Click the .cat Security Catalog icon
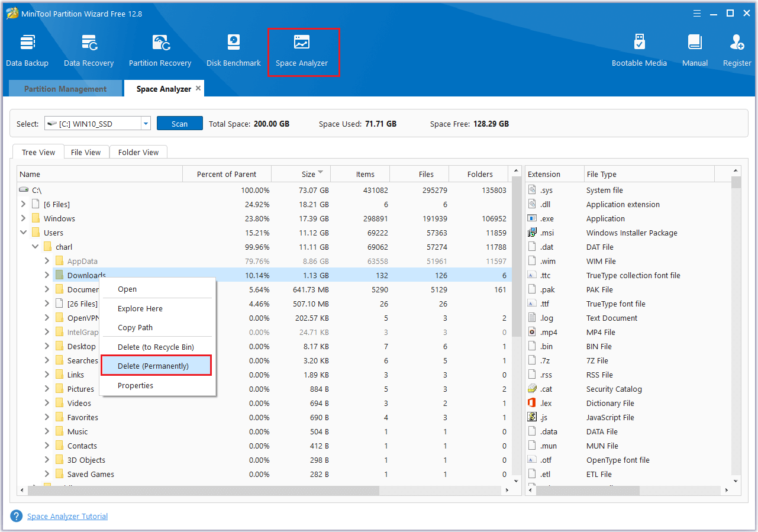This screenshot has height=532, width=758. (x=531, y=389)
